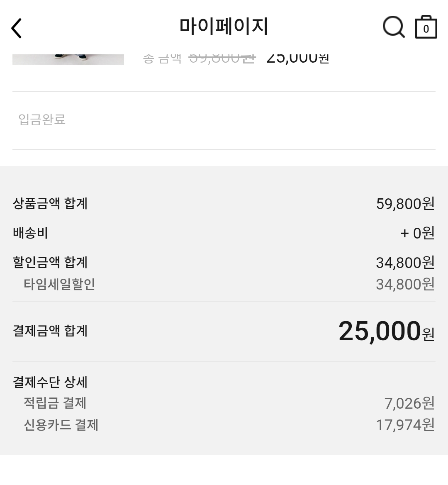448x485 pixels.
Task: Tap the 할인금액 합계 label
Action: click(x=50, y=262)
